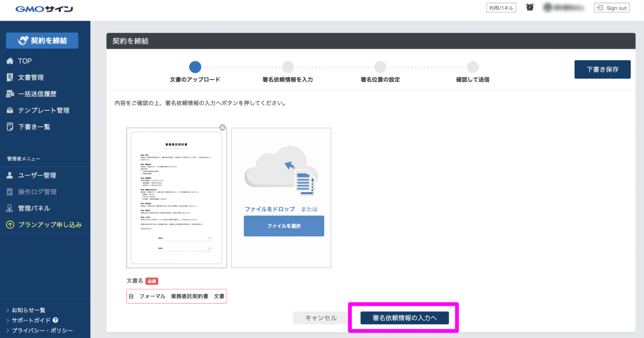This screenshot has width=644, height=338.
Task: Open テンプレート管理 template management
Action: tap(44, 110)
